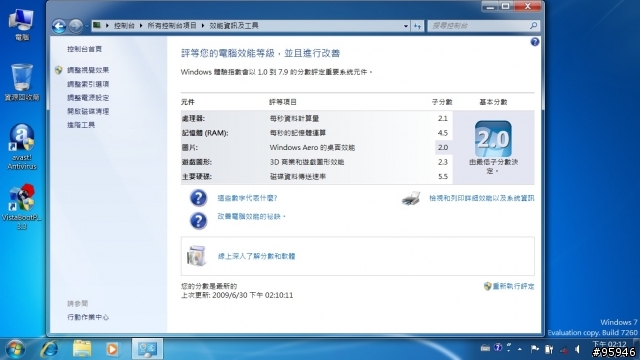
Task: Click Windows Aero 的桌面效能 text
Action: pyautogui.click(x=312, y=147)
